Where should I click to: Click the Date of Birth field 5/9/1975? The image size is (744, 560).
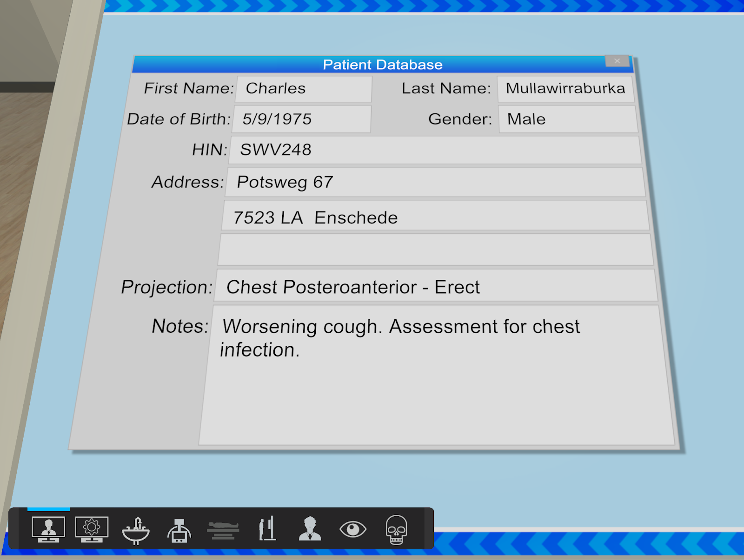302,119
